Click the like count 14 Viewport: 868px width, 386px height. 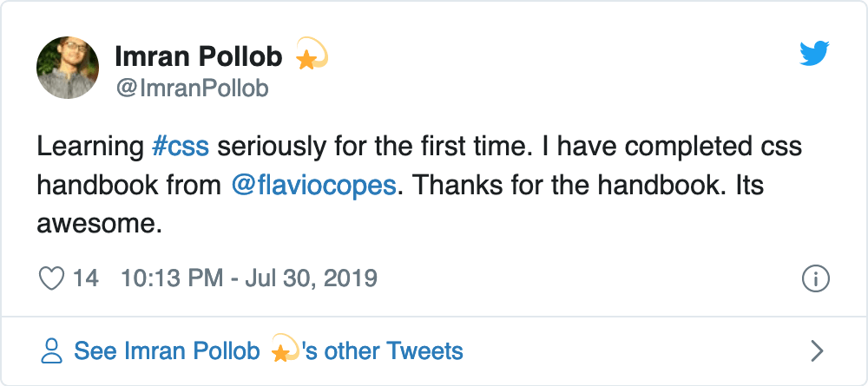click(x=85, y=278)
